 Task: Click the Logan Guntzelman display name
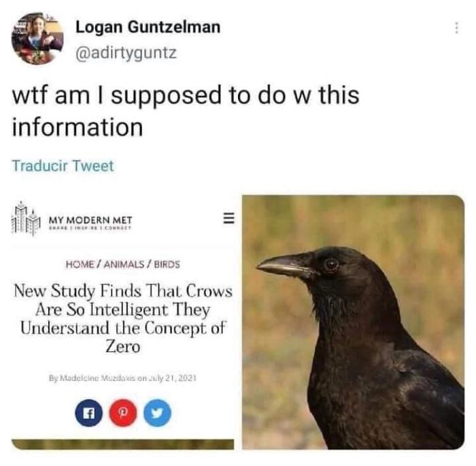point(148,27)
